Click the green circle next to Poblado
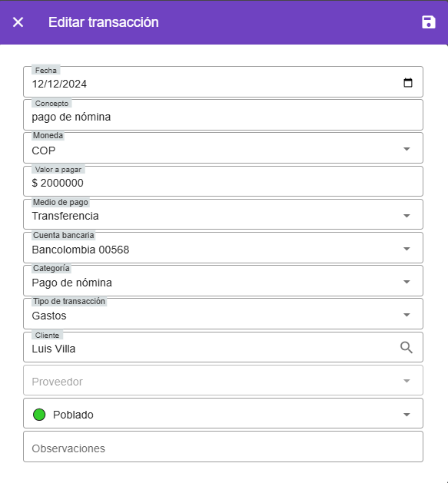Screen dimensions: 448x483 point(39,415)
